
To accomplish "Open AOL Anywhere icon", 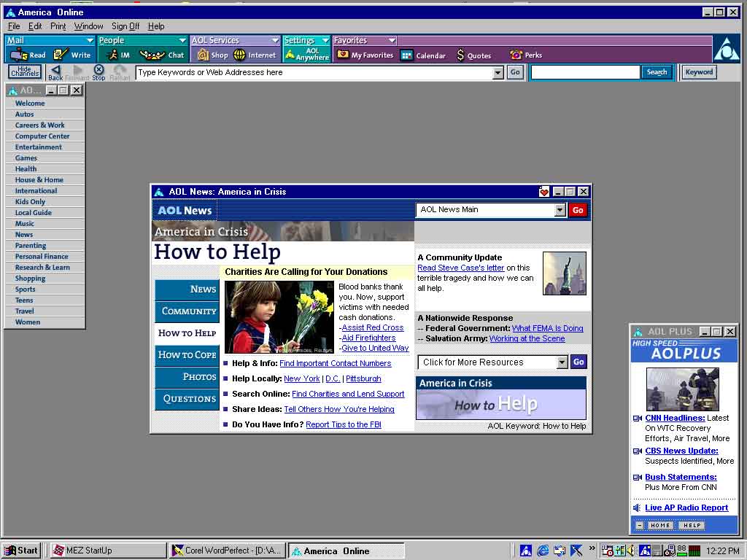I will click(x=289, y=55).
